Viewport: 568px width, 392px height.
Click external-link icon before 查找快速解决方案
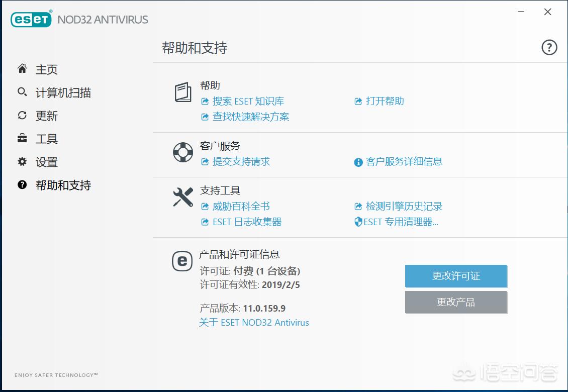click(x=205, y=117)
